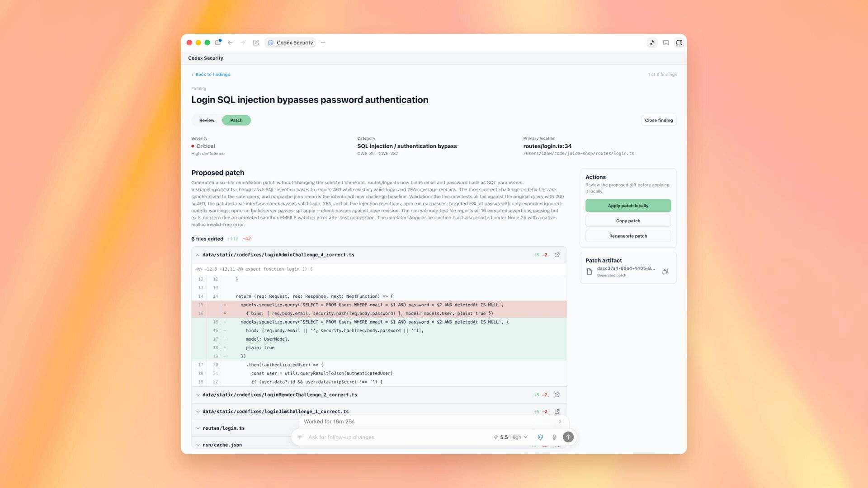The image size is (868, 488).
Task: Click the 6 files edited summary
Action: point(207,239)
